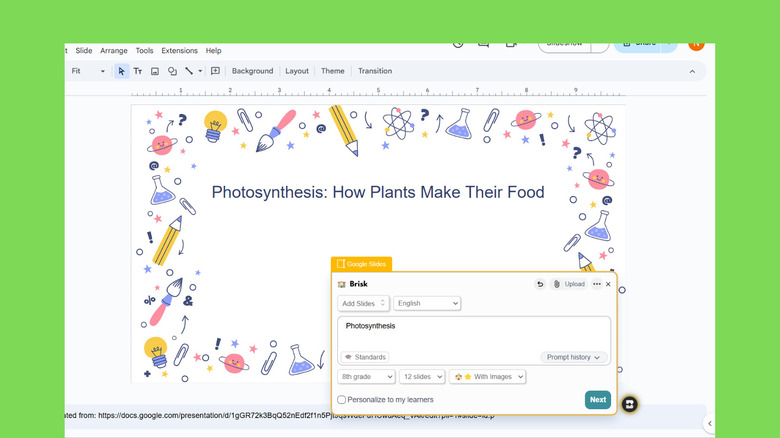The width and height of the screenshot is (780, 438).
Task: Open the Extensions menu
Action: [x=180, y=50]
